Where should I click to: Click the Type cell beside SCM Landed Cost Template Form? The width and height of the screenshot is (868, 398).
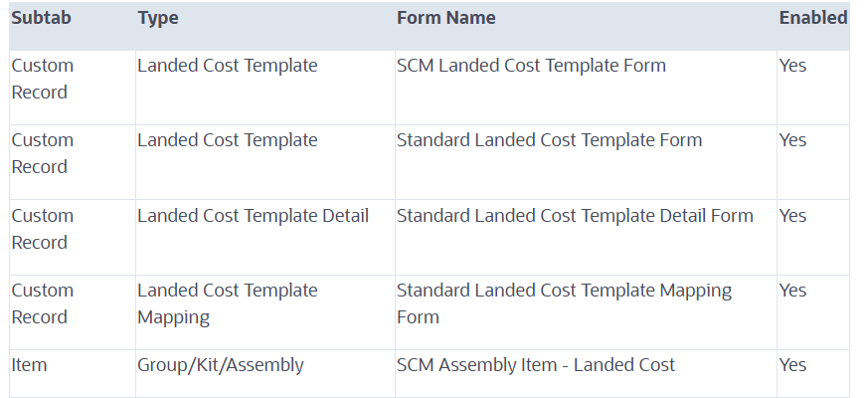click(x=227, y=66)
